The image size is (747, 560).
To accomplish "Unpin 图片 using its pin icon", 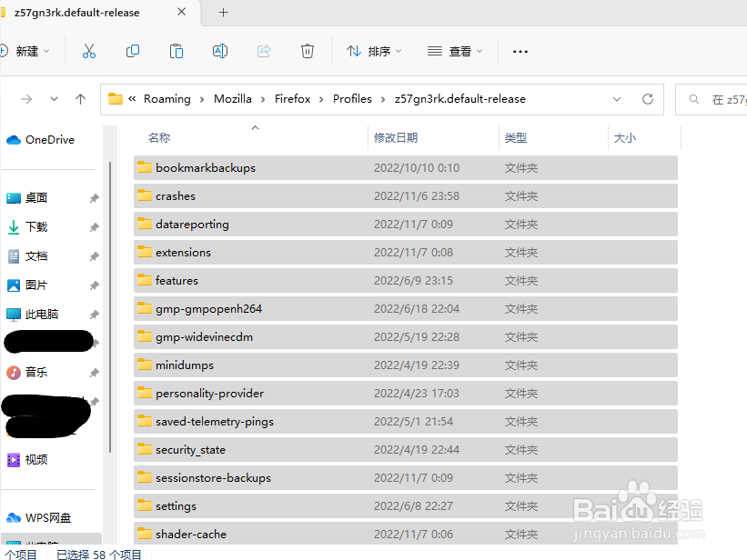I will [x=95, y=285].
